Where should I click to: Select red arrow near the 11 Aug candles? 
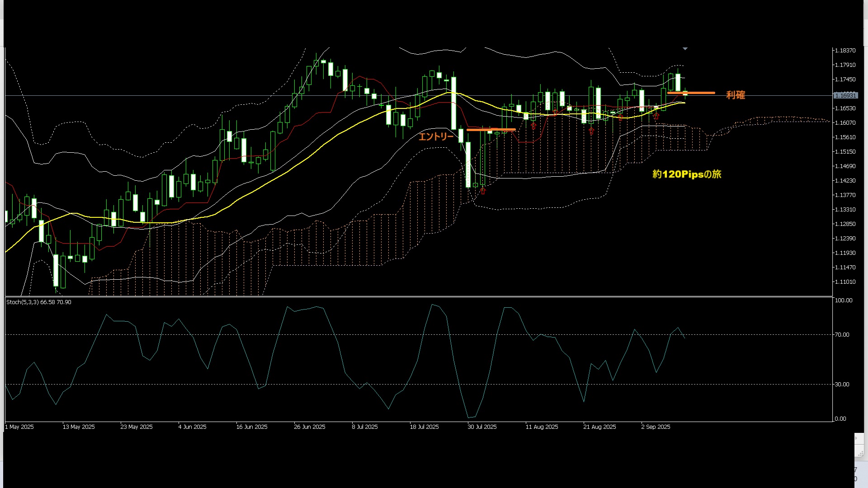pyautogui.click(x=533, y=126)
